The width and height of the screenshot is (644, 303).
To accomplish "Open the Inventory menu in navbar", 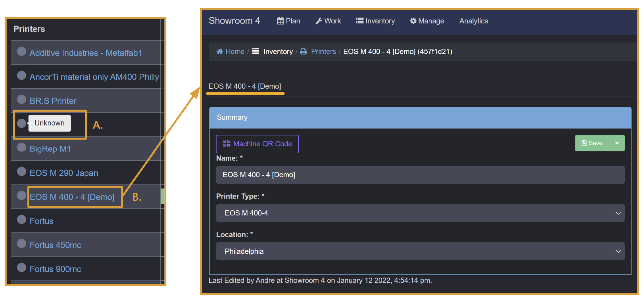I will click(376, 21).
